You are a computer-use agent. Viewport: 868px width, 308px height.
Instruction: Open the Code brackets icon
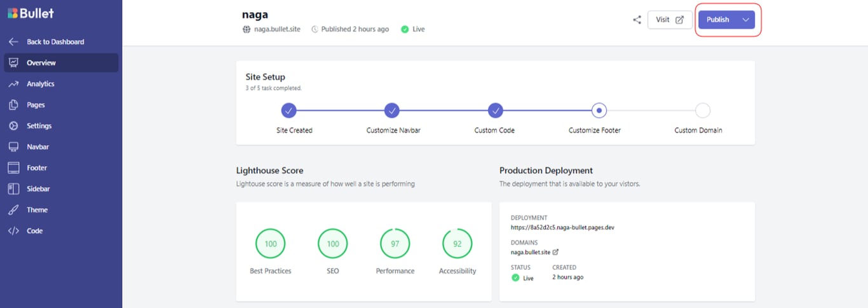pyautogui.click(x=13, y=231)
